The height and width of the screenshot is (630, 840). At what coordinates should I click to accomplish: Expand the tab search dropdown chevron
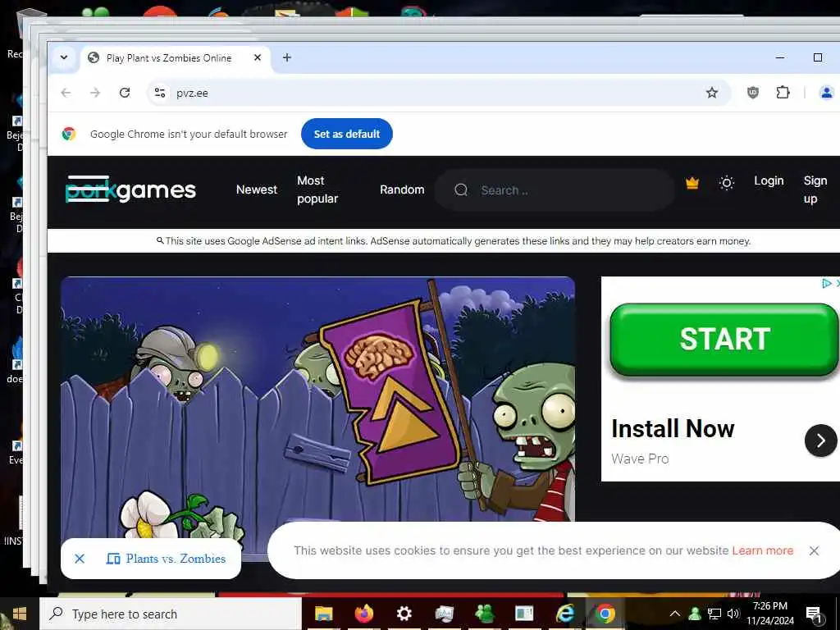64,57
